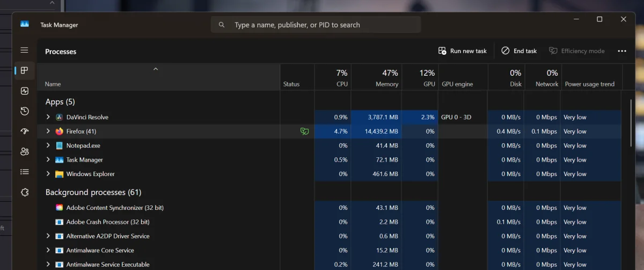Viewport: 644px width, 270px height.
Task: Click the Firefox app icon
Action: click(x=59, y=131)
